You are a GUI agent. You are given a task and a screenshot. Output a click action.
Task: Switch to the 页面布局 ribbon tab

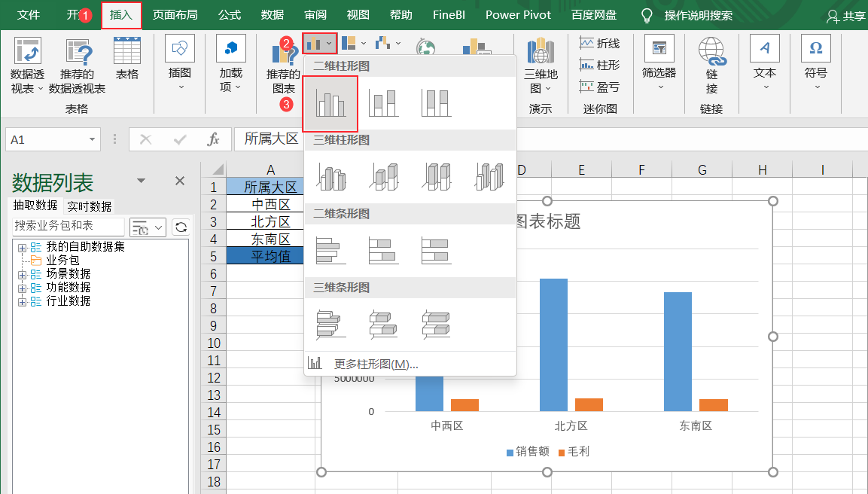click(x=175, y=15)
